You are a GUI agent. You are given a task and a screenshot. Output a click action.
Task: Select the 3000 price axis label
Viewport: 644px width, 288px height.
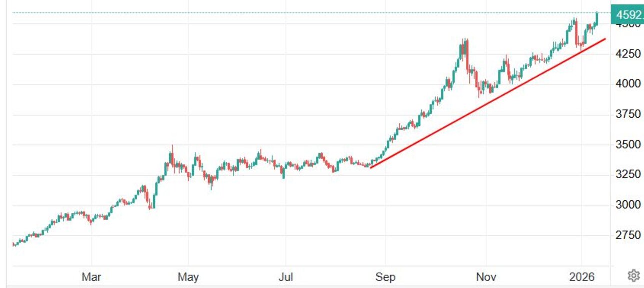(627, 205)
